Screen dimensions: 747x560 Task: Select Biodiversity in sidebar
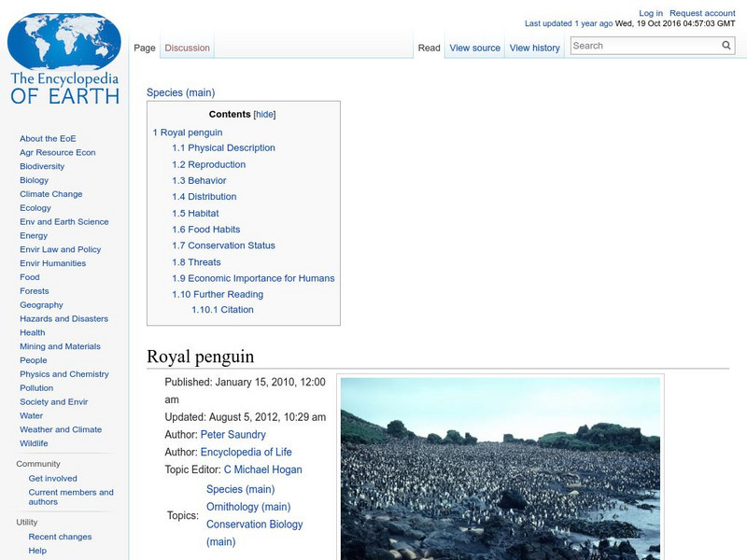[42, 166]
